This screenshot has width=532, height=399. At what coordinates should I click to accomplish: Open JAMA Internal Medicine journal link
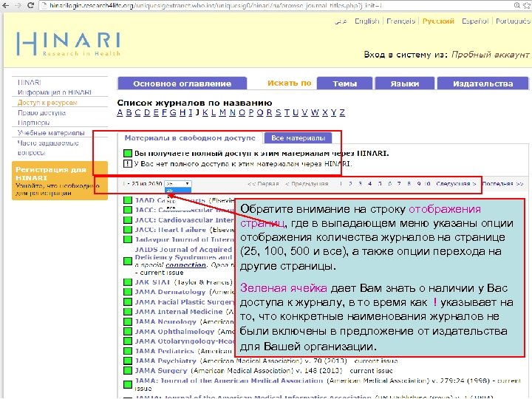[x=179, y=312]
